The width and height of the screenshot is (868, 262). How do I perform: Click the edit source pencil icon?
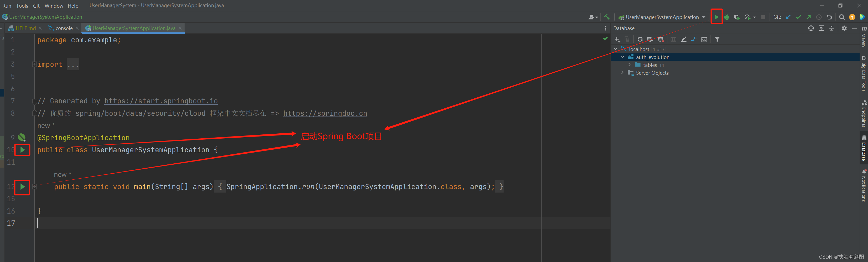pyautogui.click(x=684, y=39)
